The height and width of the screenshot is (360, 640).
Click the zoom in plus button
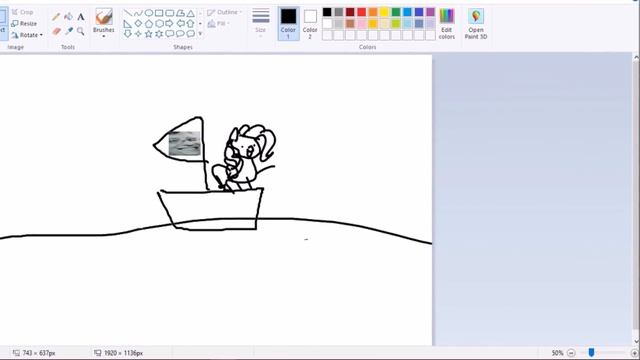634,353
